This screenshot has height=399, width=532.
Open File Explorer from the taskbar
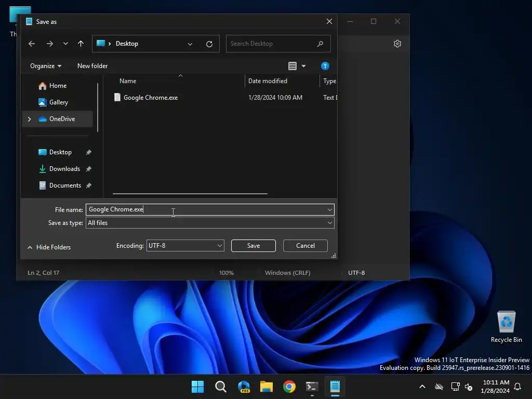point(267,387)
